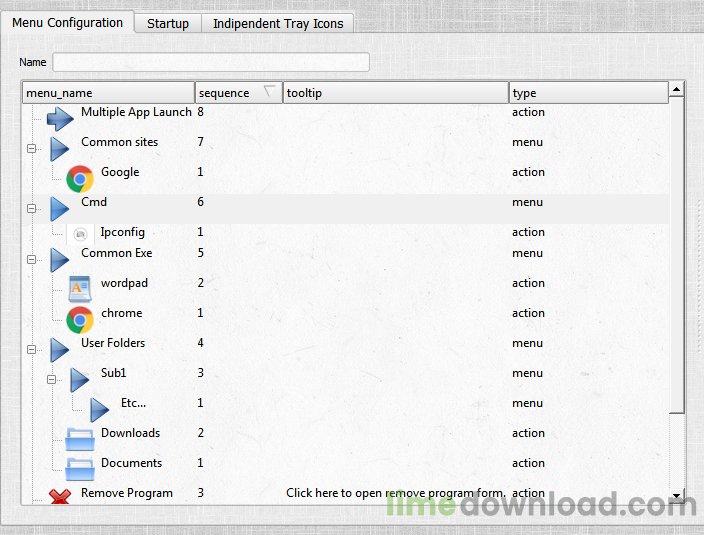Click the Ipconfig item icon
Viewport: 704px width, 535px height.
pos(80,234)
